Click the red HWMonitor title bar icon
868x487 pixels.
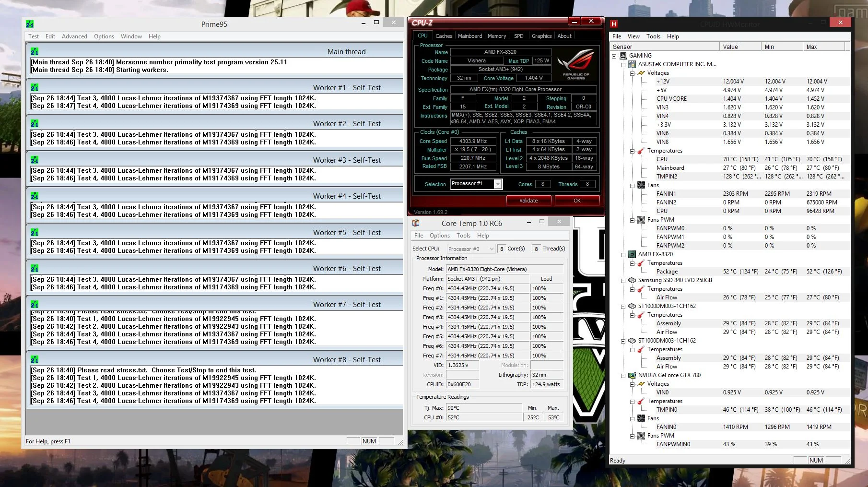(614, 24)
